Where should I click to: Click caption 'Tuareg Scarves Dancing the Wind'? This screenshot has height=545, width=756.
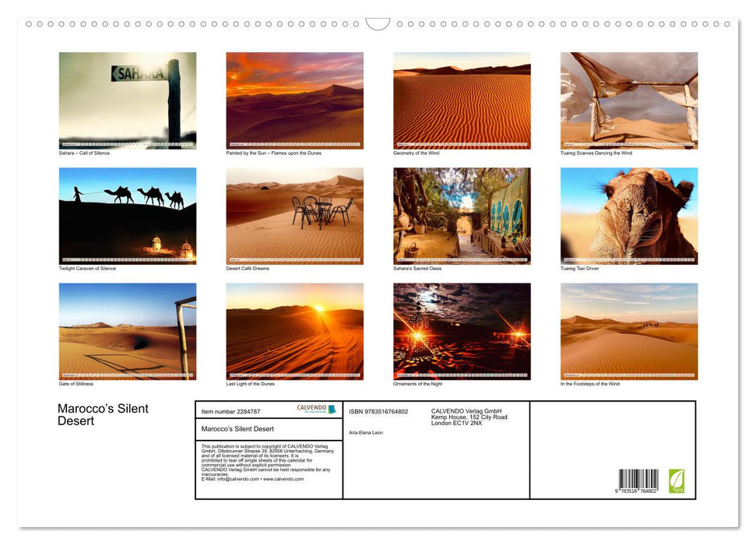(596, 153)
